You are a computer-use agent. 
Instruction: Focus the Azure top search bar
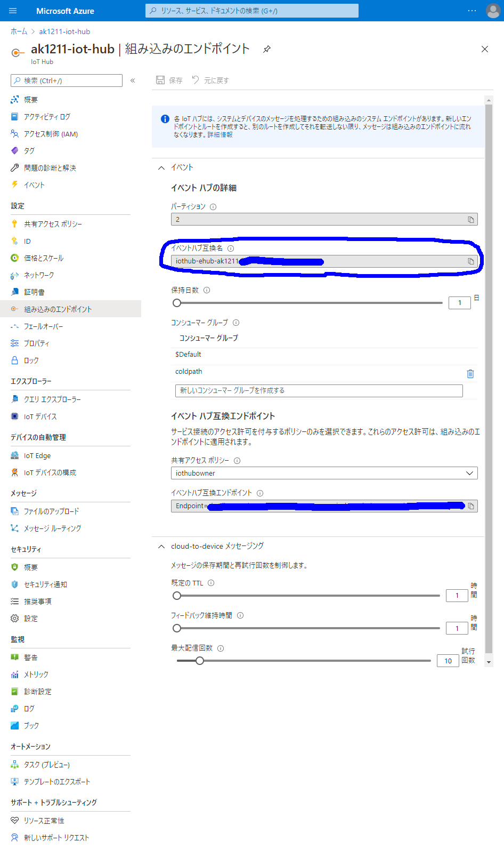coord(251,11)
